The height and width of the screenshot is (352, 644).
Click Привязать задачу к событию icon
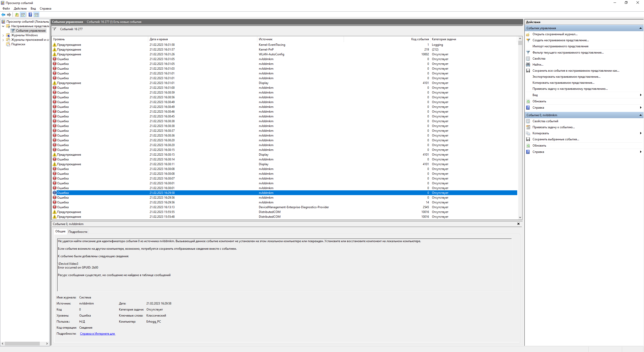(x=528, y=127)
